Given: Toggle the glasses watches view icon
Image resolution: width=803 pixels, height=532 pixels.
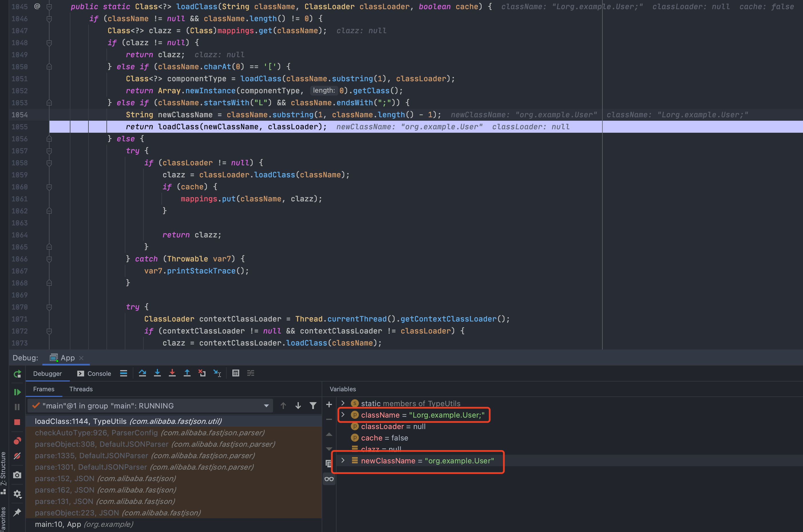Looking at the screenshot, I should tap(329, 479).
